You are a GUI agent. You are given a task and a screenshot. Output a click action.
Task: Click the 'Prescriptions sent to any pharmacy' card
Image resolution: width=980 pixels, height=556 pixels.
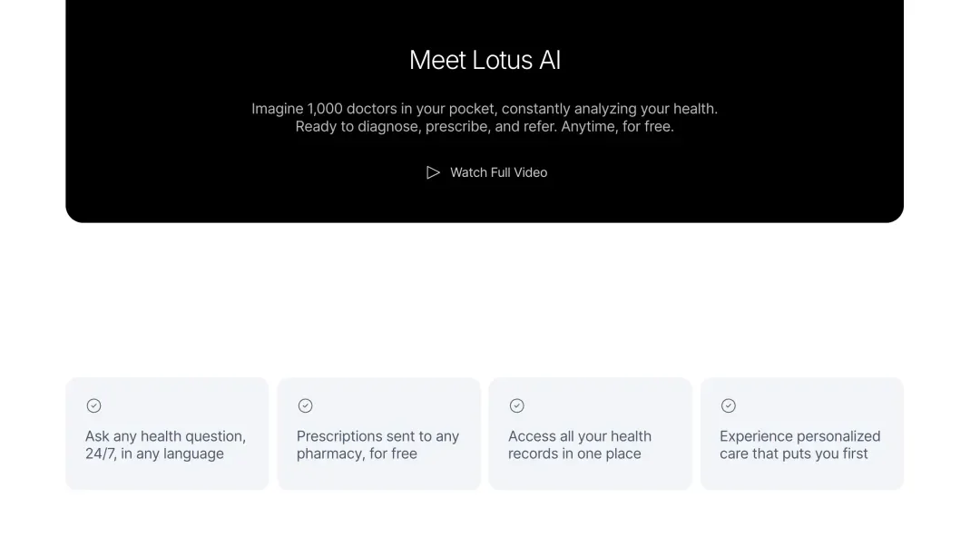378,433
